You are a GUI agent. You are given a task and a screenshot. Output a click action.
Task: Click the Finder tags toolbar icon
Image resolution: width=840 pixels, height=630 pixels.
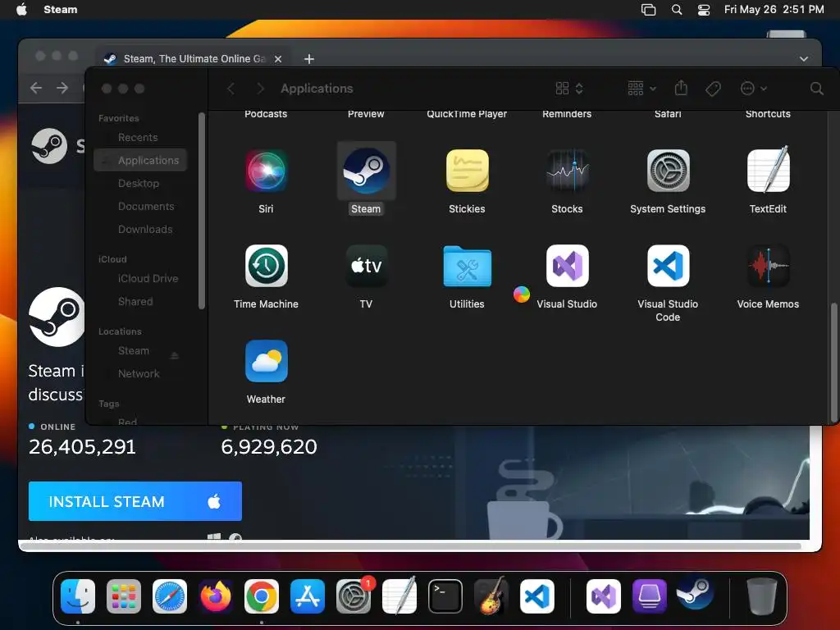click(713, 89)
